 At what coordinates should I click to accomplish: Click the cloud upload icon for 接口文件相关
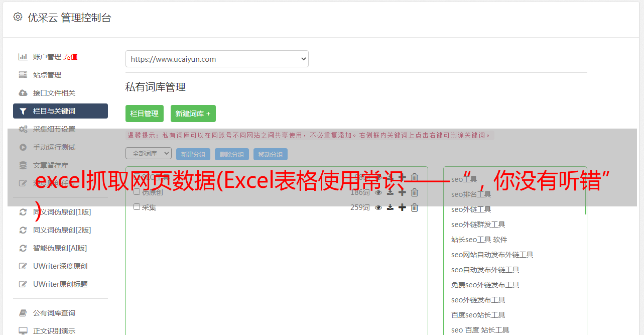(23, 93)
